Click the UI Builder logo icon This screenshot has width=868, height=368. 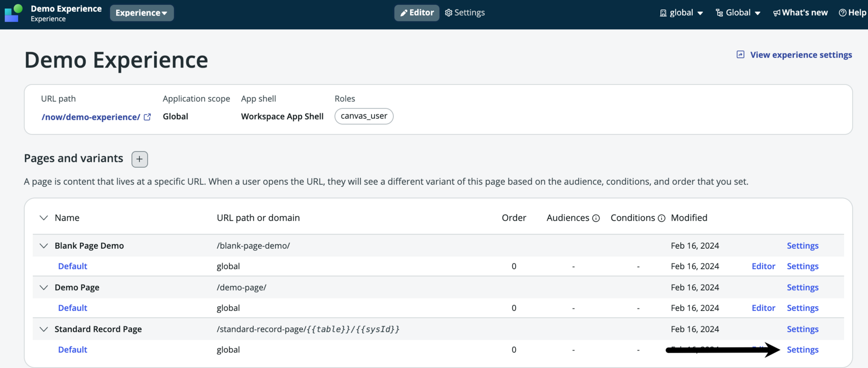[x=14, y=13]
